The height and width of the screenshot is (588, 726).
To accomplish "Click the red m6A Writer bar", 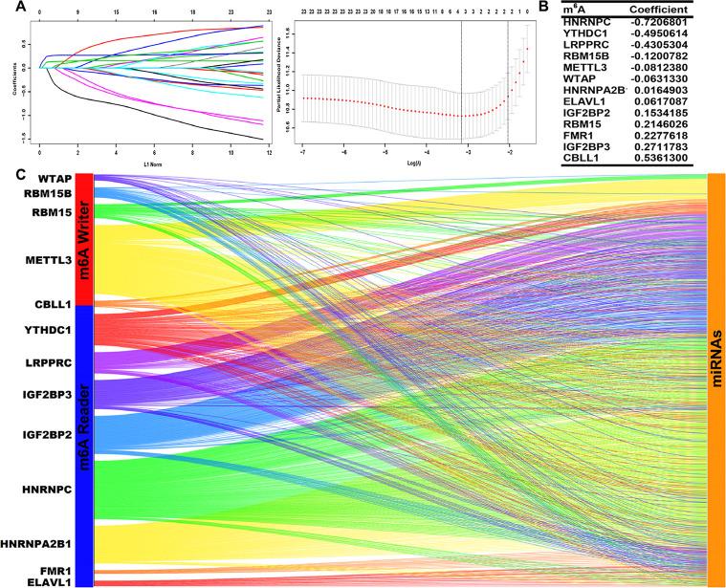I will click(x=84, y=239).
